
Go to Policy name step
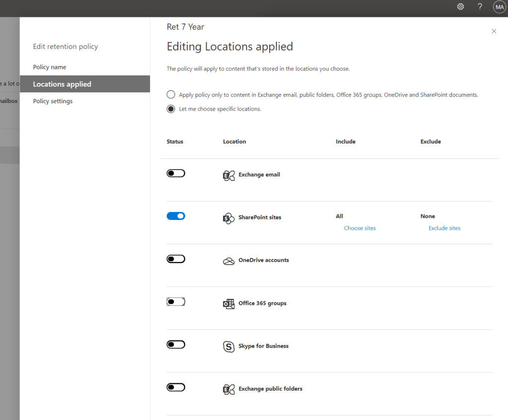(50, 67)
